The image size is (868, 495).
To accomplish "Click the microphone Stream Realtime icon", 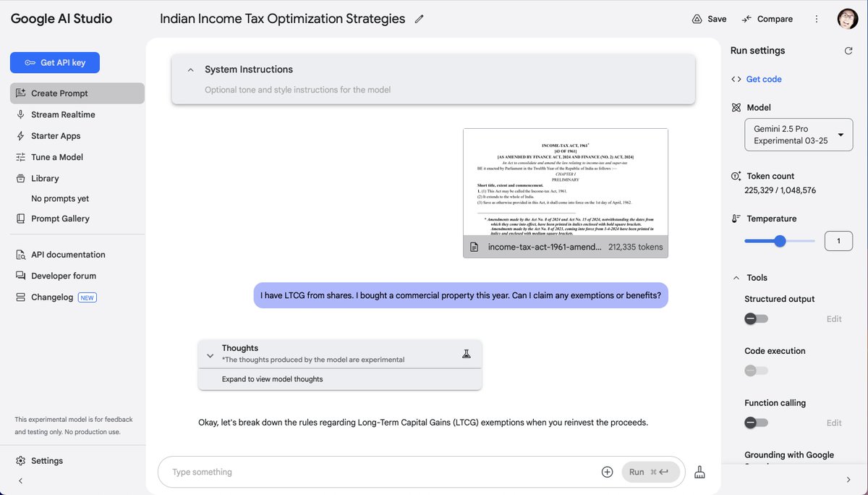I will (21, 114).
